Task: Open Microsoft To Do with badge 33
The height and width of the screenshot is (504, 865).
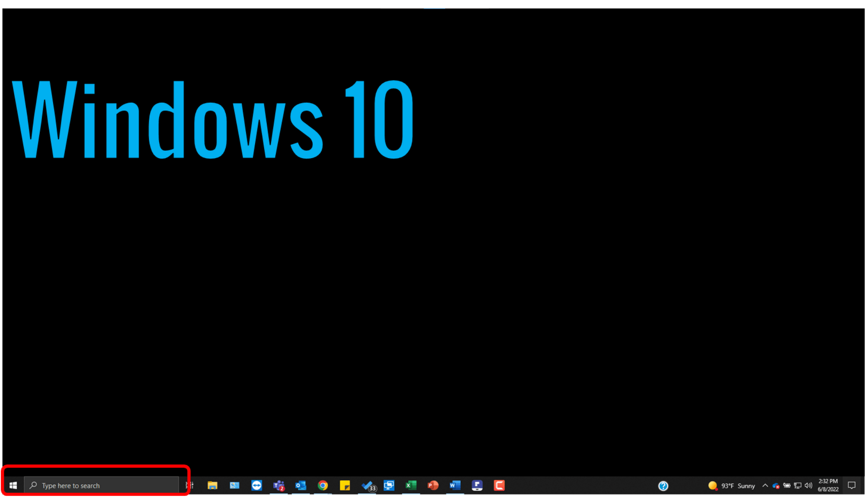Action: (367, 485)
